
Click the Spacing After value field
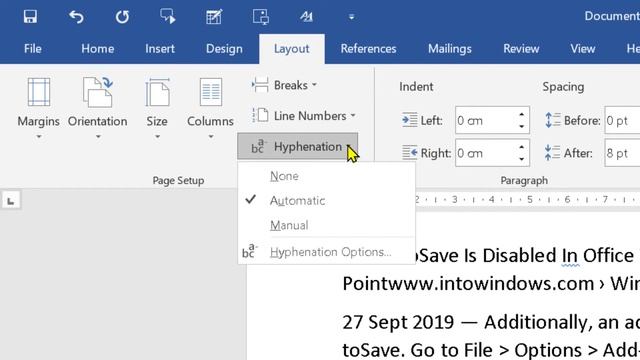pos(622,153)
